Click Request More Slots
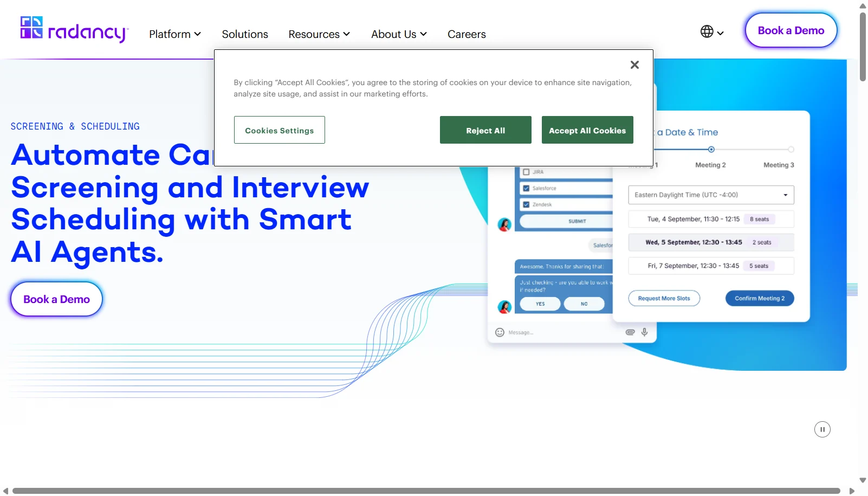 (x=664, y=298)
